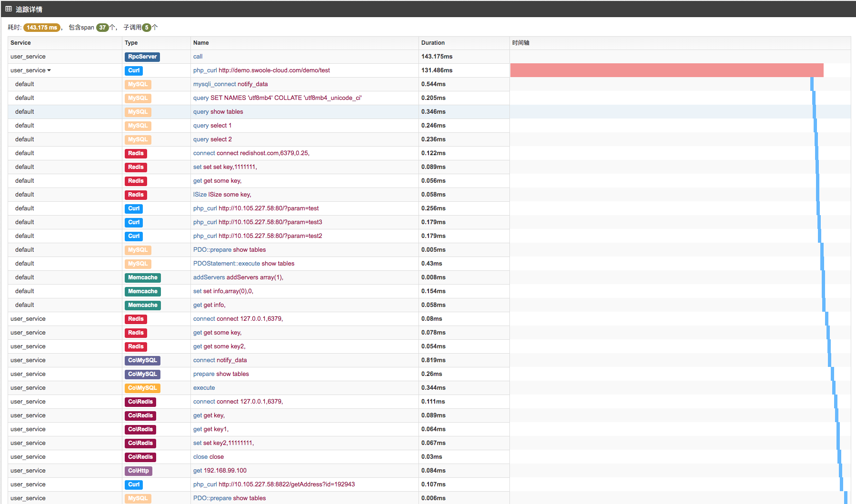Open the query show tables span link

point(218,112)
